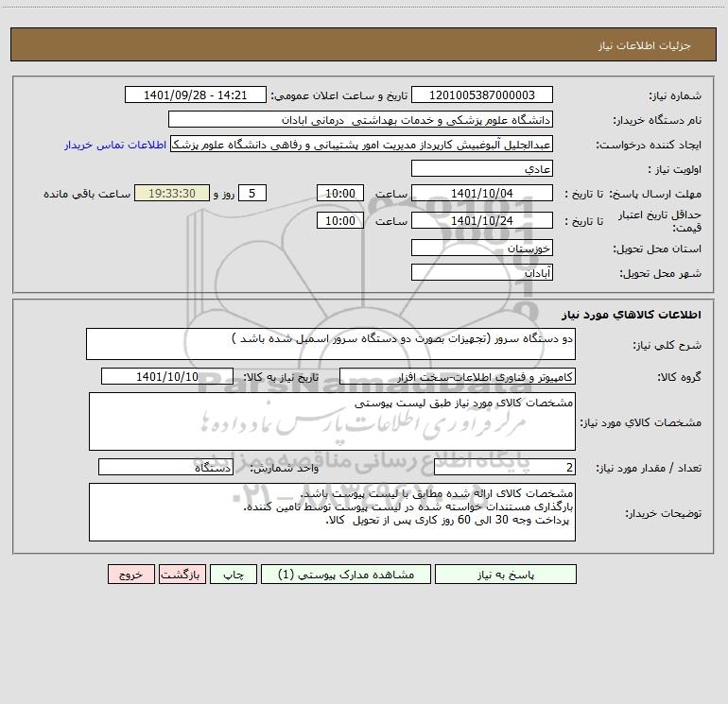Open مشاهده مدارک پیوستی (1) attachments
728x704 pixels.
click(346, 574)
